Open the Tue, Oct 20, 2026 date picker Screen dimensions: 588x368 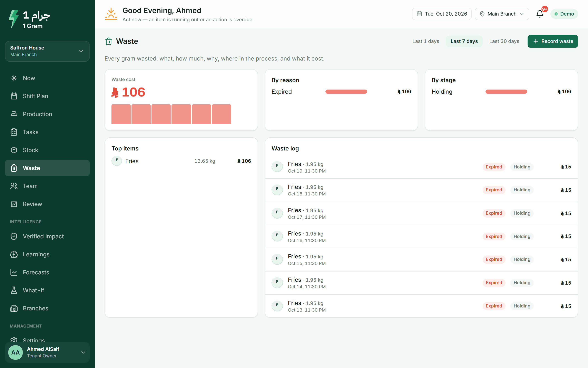[x=441, y=14]
